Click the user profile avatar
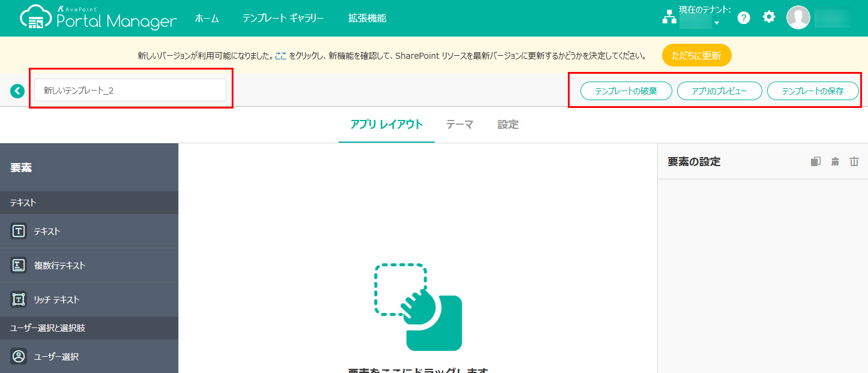The height and width of the screenshot is (373, 868). (x=798, y=17)
